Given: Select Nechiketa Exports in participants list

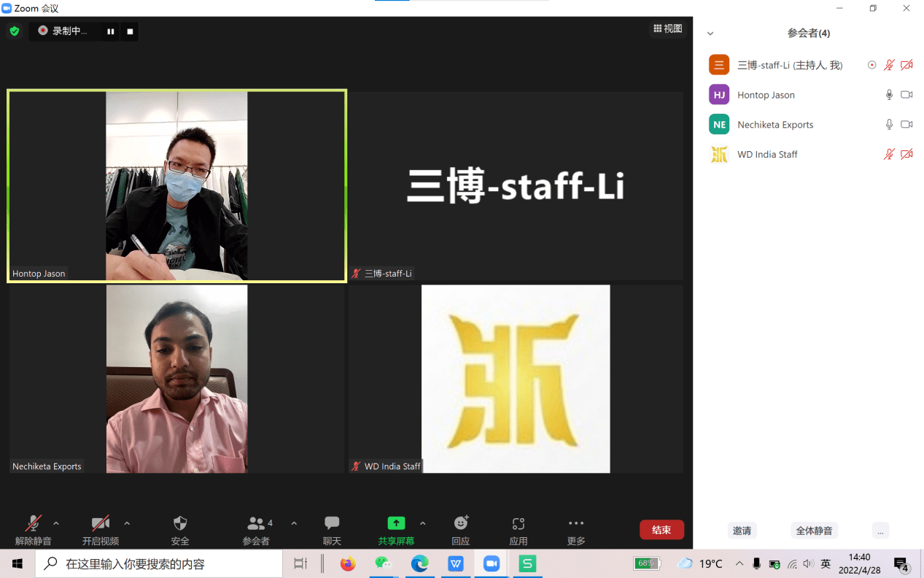Looking at the screenshot, I should pos(809,125).
